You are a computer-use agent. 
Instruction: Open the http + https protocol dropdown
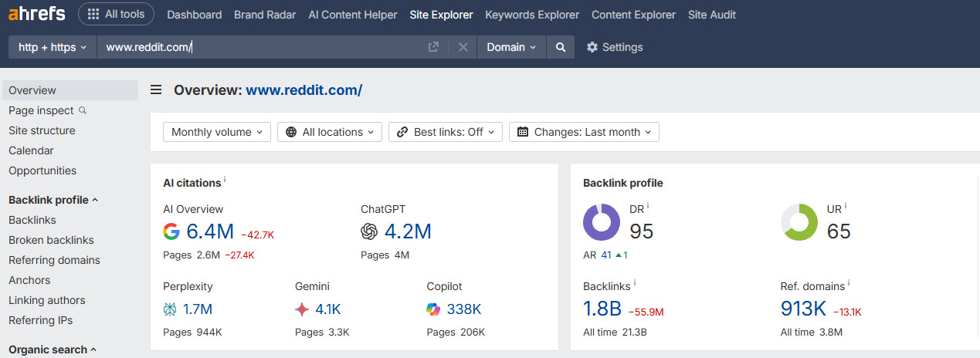click(x=53, y=47)
